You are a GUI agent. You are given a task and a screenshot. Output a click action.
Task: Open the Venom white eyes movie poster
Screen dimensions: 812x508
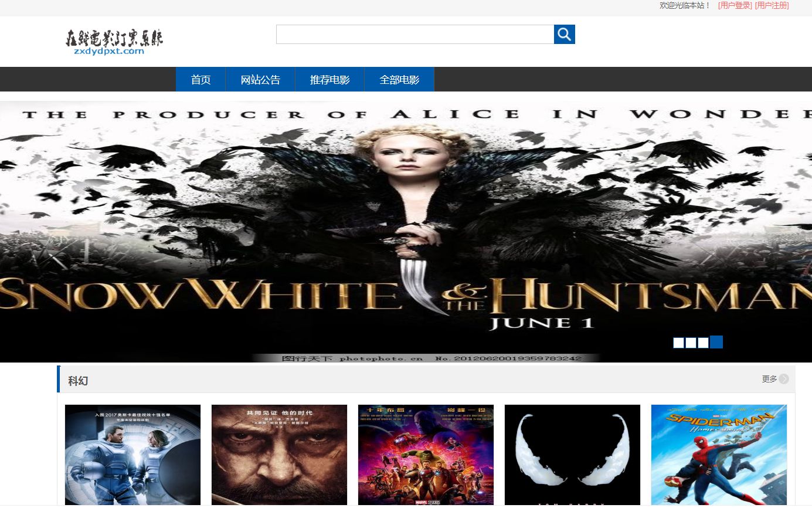(x=572, y=455)
